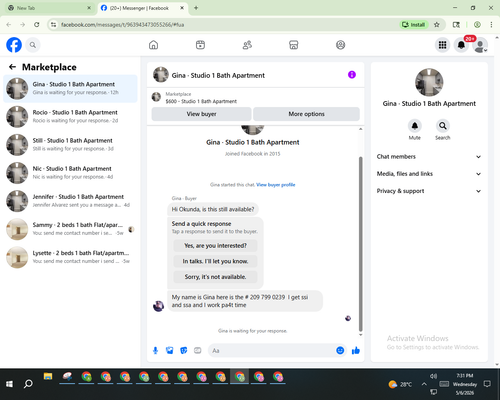Switch to the New Tab browser tab
The image size is (500, 400).
tap(49, 8)
